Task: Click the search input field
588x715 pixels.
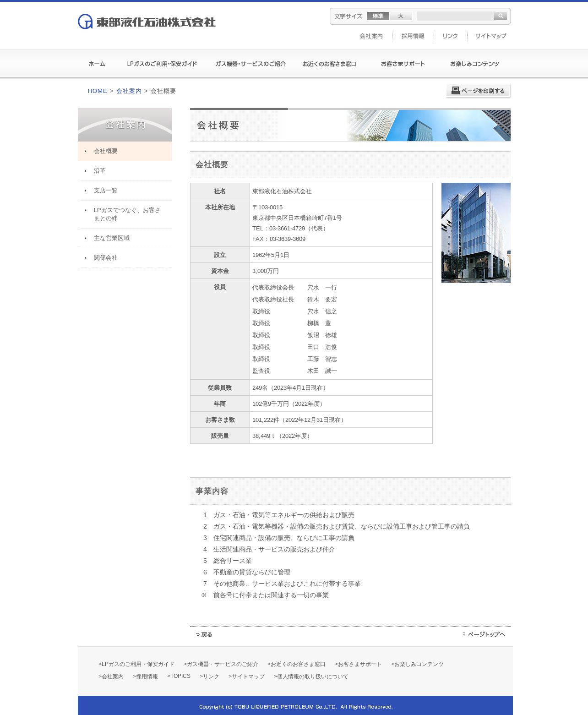Action: coord(456,16)
